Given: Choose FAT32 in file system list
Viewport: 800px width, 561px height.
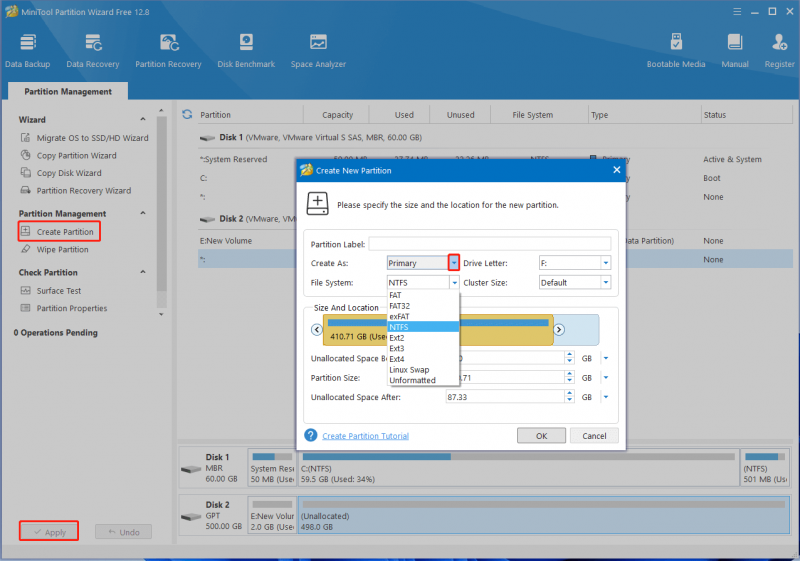Looking at the screenshot, I should click(423, 305).
